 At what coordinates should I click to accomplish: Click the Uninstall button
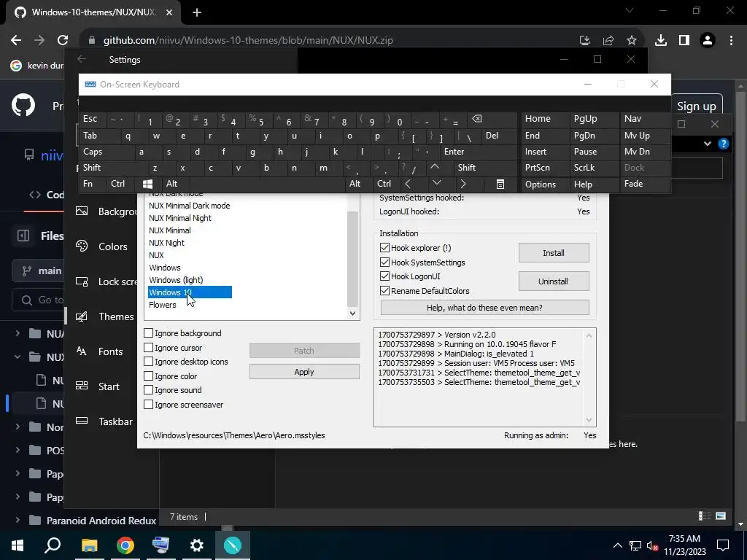554,281
